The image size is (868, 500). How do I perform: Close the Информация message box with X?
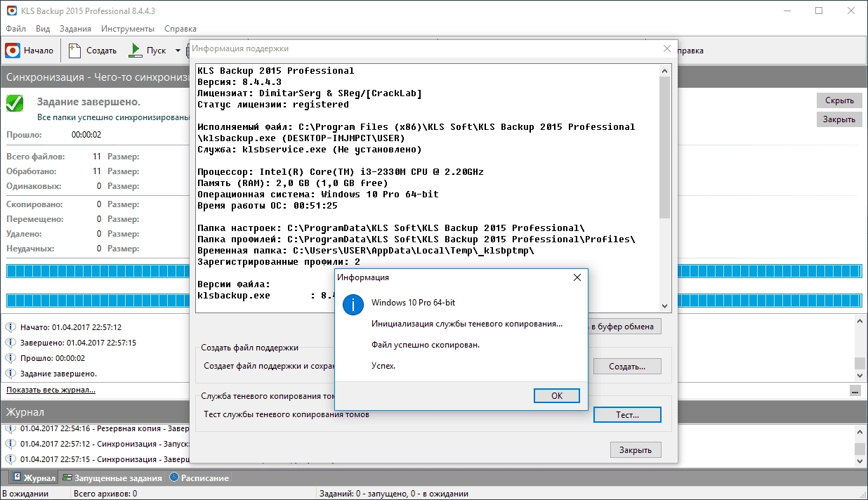pos(577,277)
